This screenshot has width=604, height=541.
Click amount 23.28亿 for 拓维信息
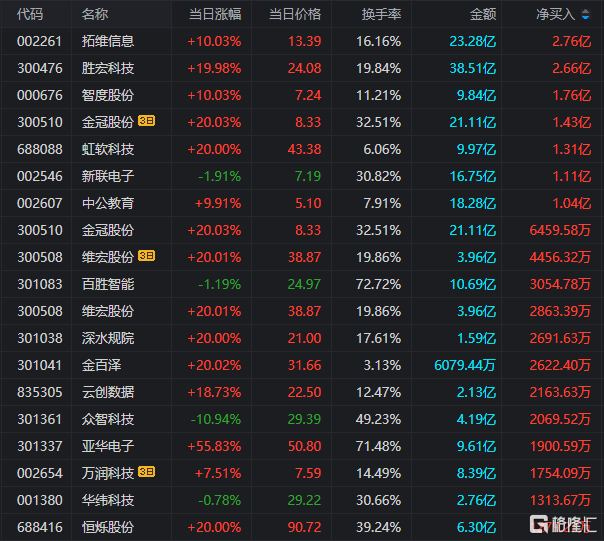473,41
